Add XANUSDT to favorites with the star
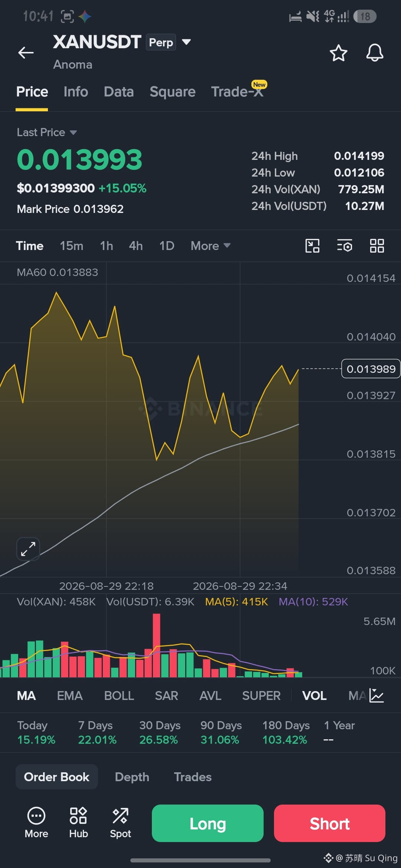Image resolution: width=401 pixels, height=868 pixels. coord(338,53)
